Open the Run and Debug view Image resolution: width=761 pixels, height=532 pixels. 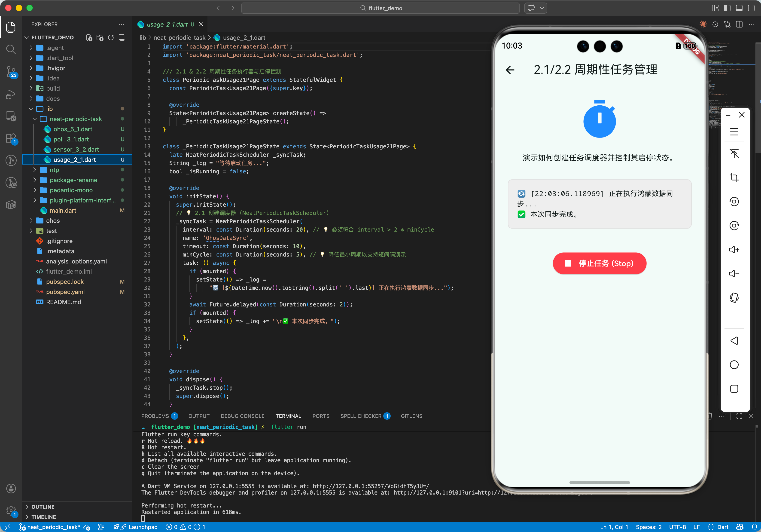pos(11,94)
